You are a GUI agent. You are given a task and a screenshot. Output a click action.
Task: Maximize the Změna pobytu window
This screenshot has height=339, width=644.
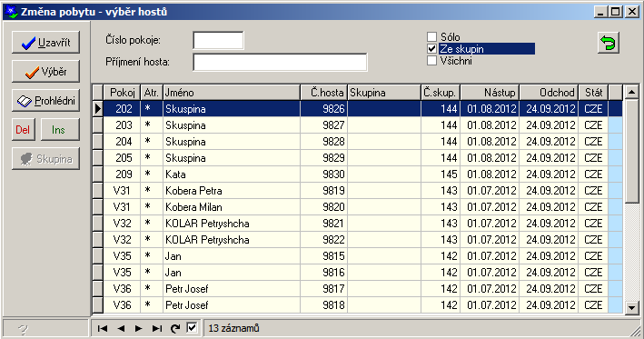615,12
